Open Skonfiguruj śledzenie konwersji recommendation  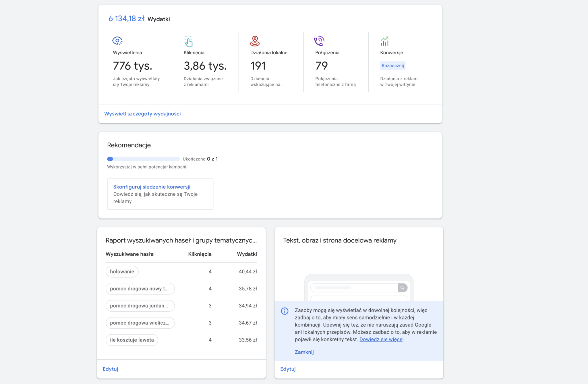tap(152, 187)
